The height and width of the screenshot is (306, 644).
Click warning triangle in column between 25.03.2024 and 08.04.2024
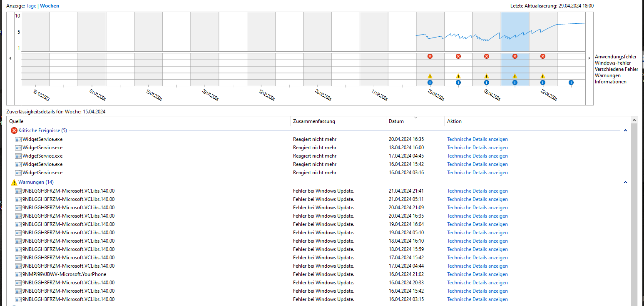(x=458, y=76)
